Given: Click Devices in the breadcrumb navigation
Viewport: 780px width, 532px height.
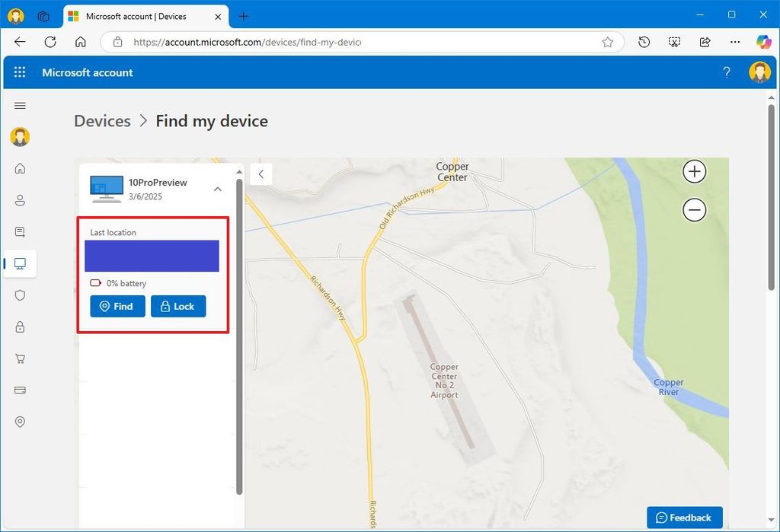Looking at the screenshot, I should [102, 120].
